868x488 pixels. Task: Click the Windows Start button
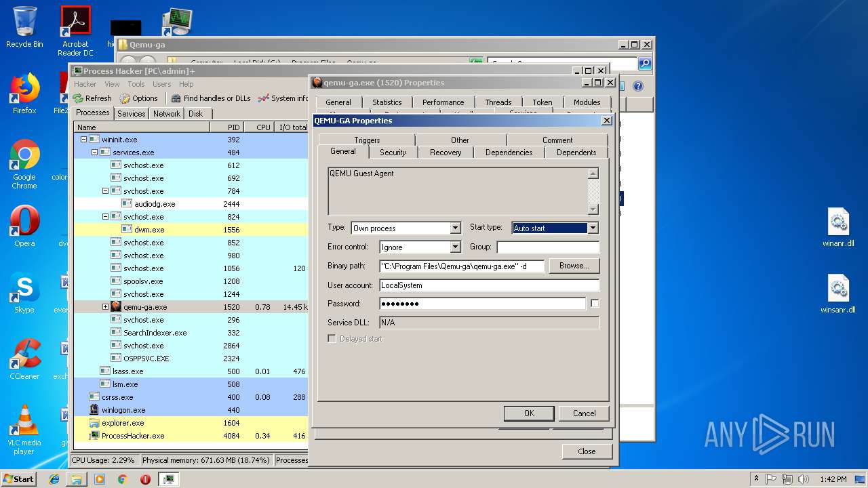click(18, 479)
